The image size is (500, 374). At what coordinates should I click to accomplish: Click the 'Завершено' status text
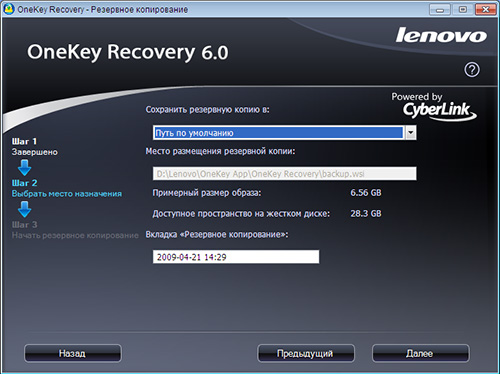(35, 152)
